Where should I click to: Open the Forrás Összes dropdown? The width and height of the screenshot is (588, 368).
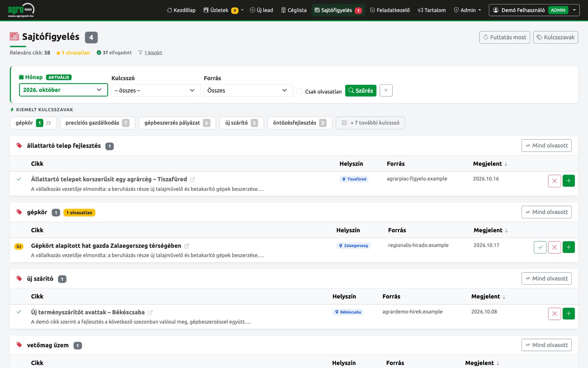click(248, 90)
